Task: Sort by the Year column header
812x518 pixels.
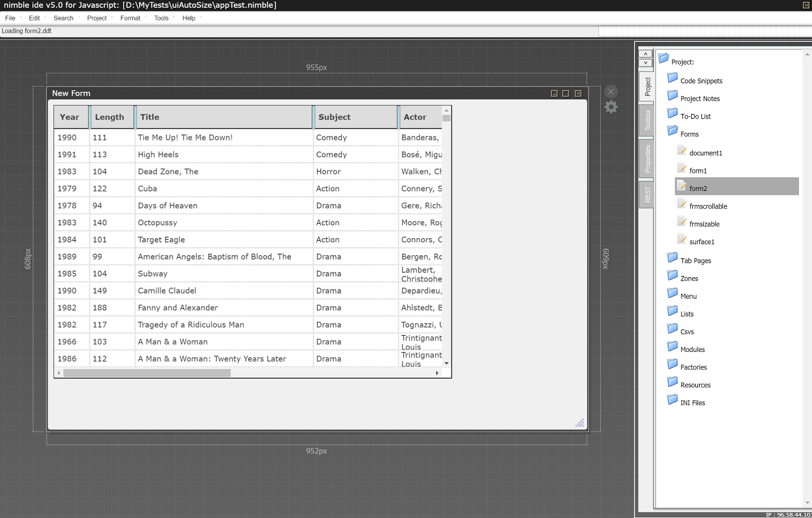Action: point(71,117)
